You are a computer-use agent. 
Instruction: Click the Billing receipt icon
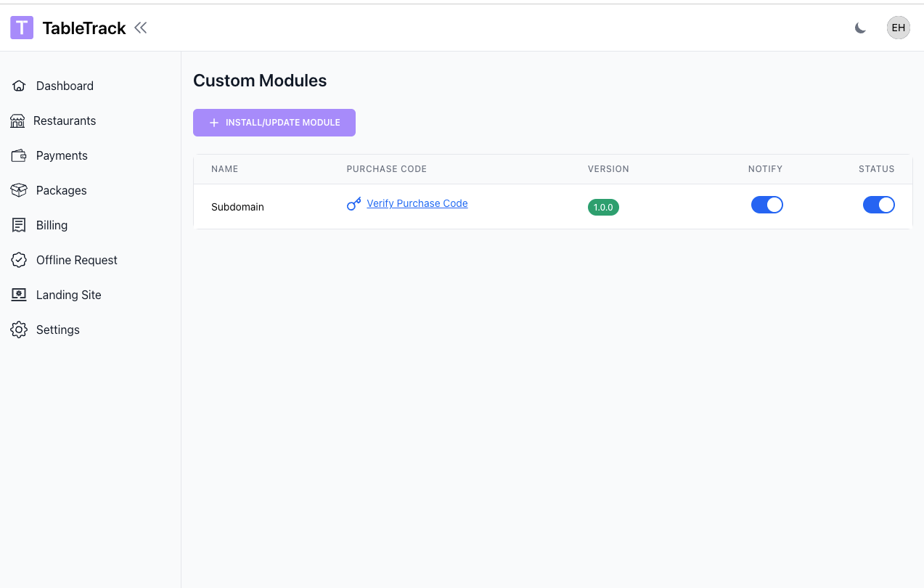coord(19,225)
